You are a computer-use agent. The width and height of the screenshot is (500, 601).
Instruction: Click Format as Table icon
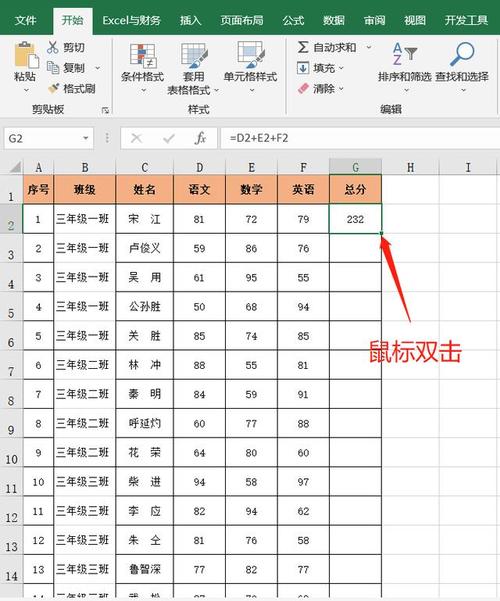tap(194, 56)
